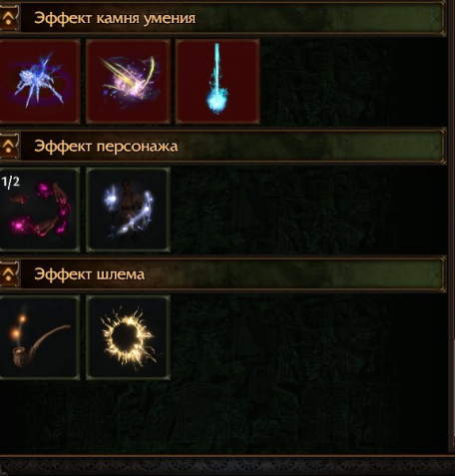Click empty area right of sparkle character effect

(308, 210)
